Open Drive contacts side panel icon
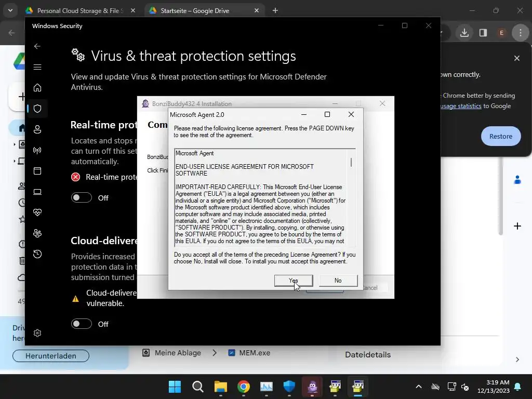The height and width of the screenshot is (399, 532). [517, 180]
